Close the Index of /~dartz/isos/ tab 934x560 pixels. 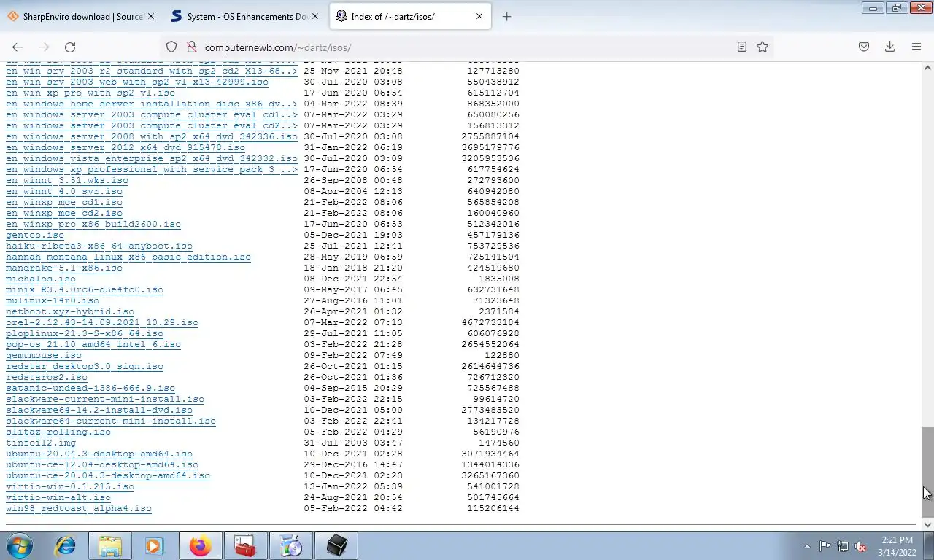479,16
